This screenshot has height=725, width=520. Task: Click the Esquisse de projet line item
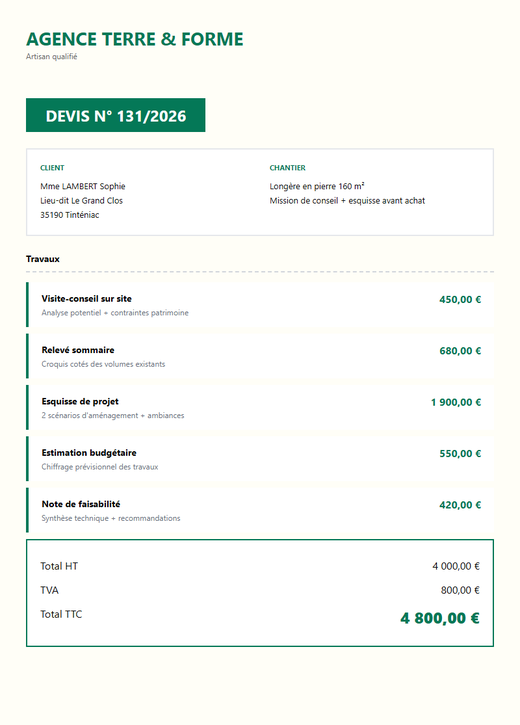point(260,407)
